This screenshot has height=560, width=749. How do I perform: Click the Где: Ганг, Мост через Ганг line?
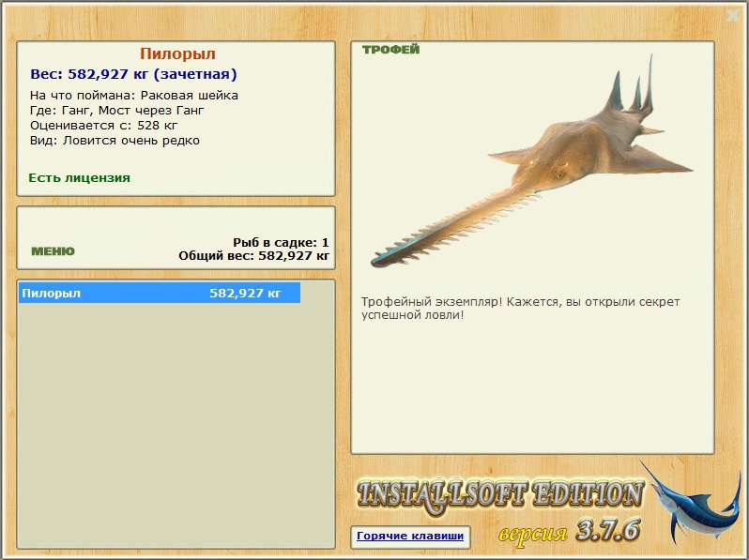(117, 111)
